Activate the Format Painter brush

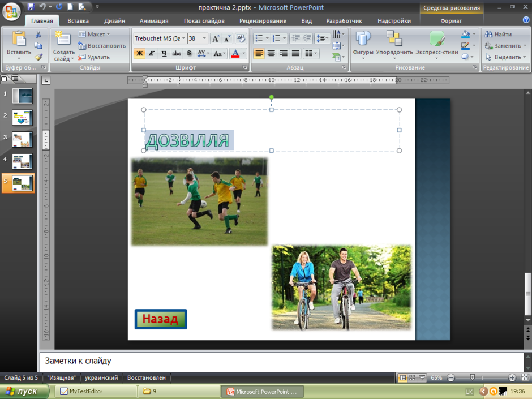[38, 57]
